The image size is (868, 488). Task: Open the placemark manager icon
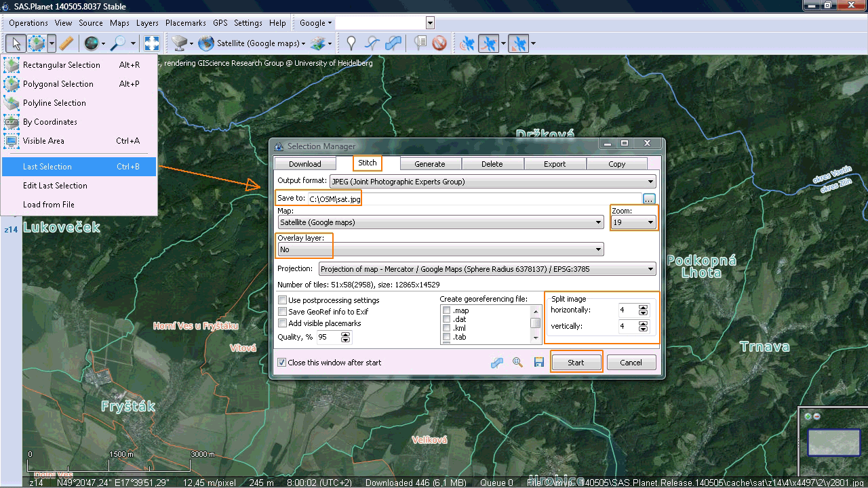coord(420,43)
